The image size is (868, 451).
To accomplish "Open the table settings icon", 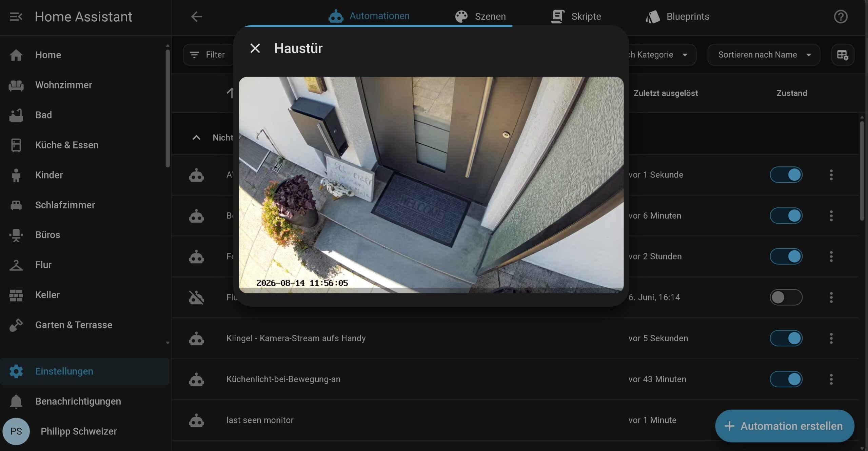I will 843,55.
